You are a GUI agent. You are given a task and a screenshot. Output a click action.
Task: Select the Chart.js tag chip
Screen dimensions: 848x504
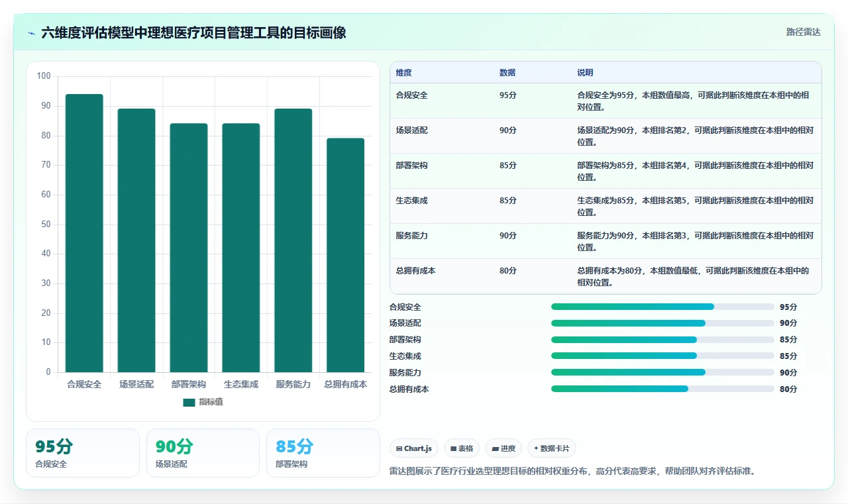pyautogui.click(x=414, y=448)
